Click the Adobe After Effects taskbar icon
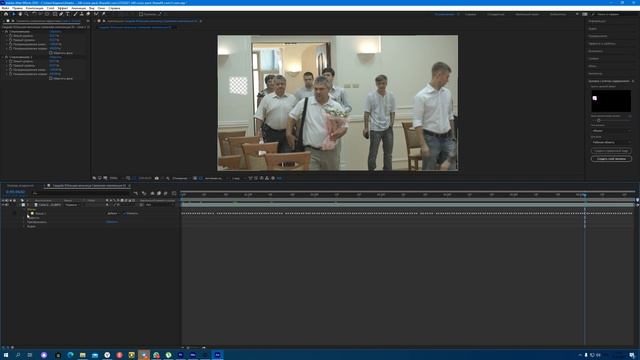Viewport: 640px width, 360px height. point(218,355)
